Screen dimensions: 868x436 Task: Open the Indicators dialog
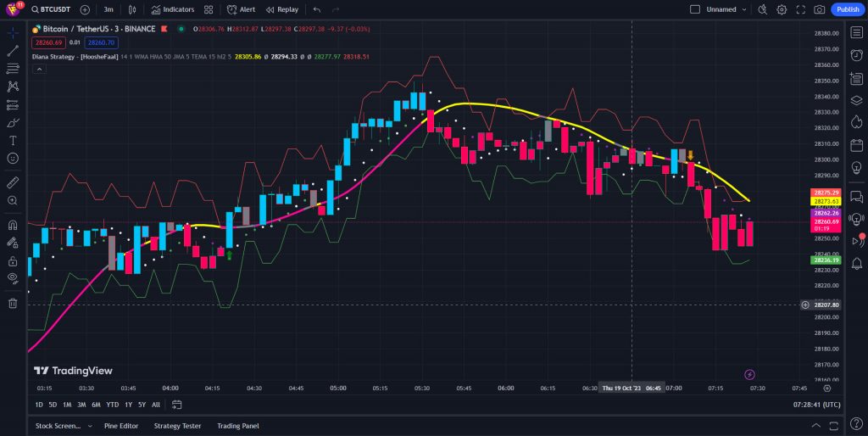pyautogui.click(x=173, y=9)
